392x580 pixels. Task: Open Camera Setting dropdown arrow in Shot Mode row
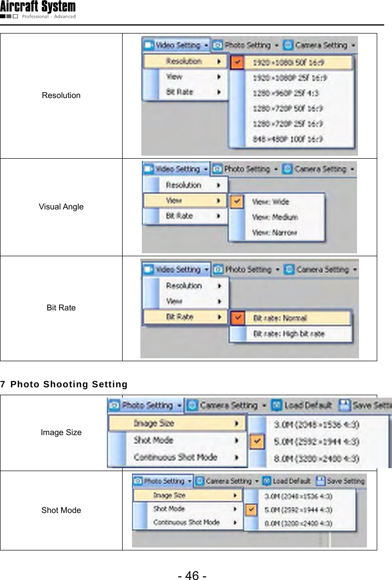(x=257, y=481)
